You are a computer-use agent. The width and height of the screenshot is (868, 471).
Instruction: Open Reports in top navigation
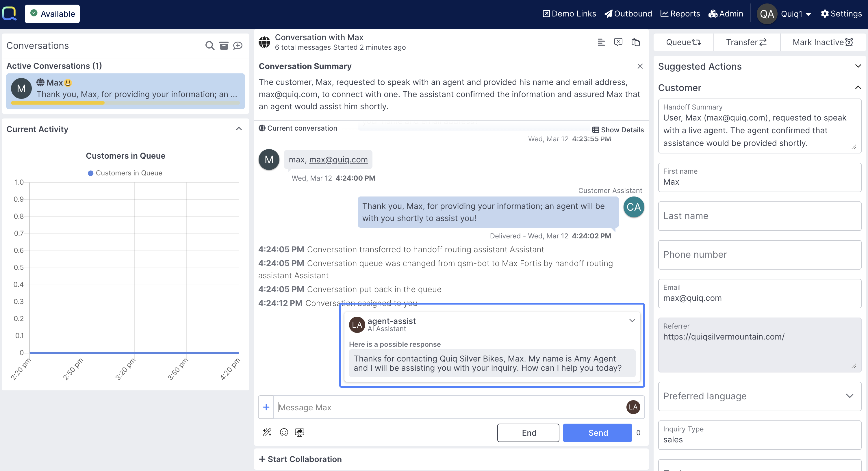click(x=680, y=14)
